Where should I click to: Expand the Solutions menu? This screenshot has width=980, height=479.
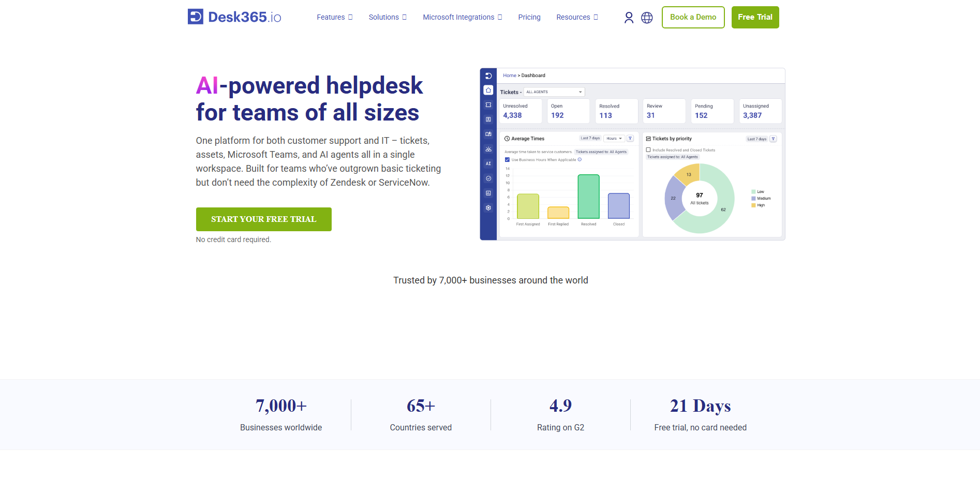tap(388, 17)
